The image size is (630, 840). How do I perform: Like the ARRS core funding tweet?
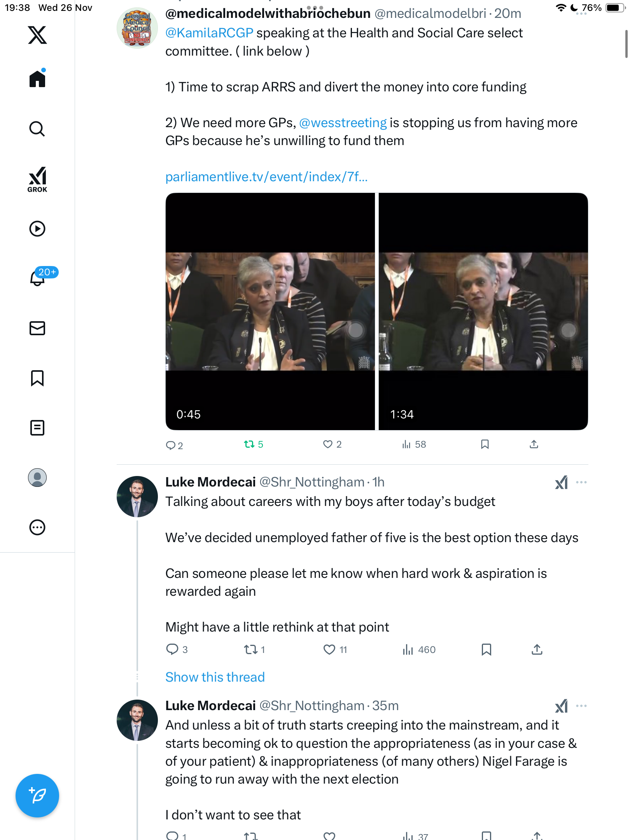point(328,444)
